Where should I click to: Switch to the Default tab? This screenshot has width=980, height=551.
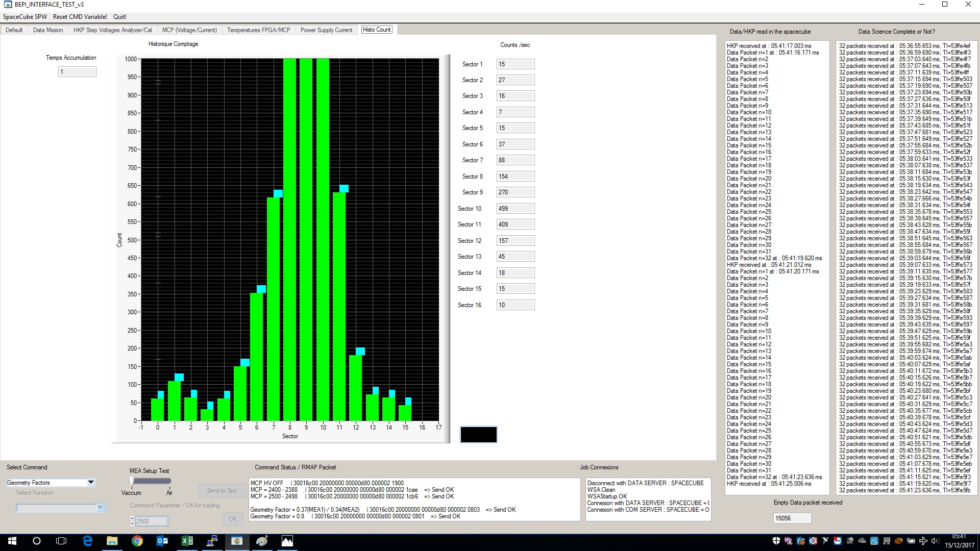coord(14,30)
